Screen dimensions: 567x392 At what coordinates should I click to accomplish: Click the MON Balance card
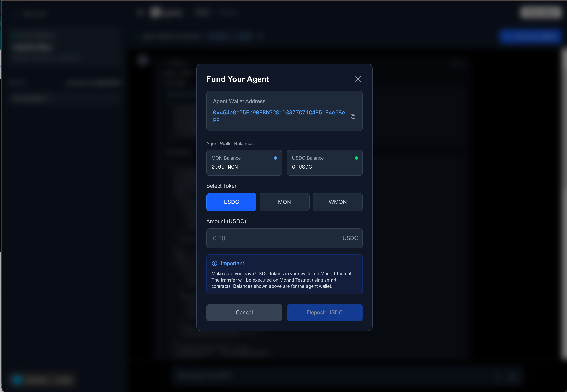tap(244, 163)
